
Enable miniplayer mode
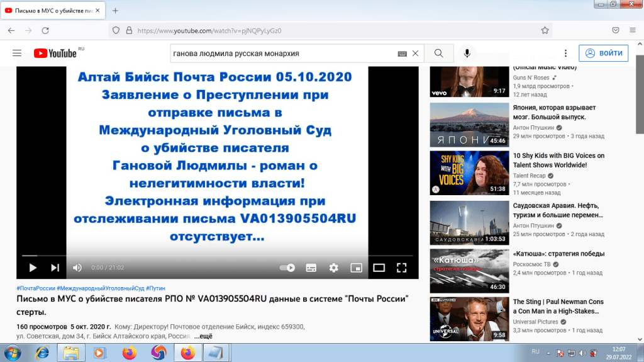(x=356, y=268)
